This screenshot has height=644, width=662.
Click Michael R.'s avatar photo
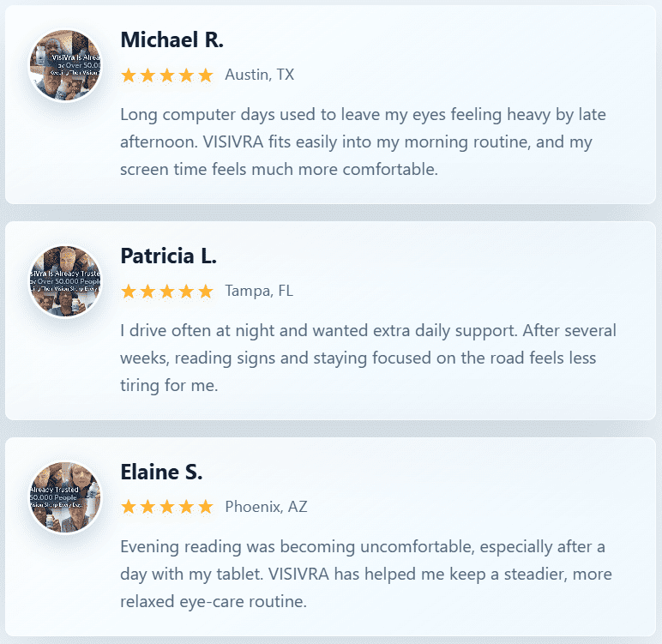point(65,65)
